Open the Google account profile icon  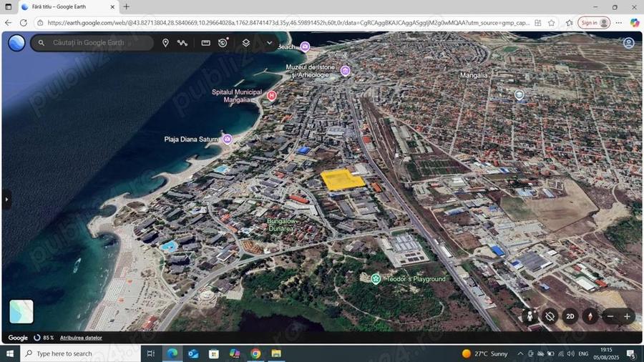[x=629, y=43]
